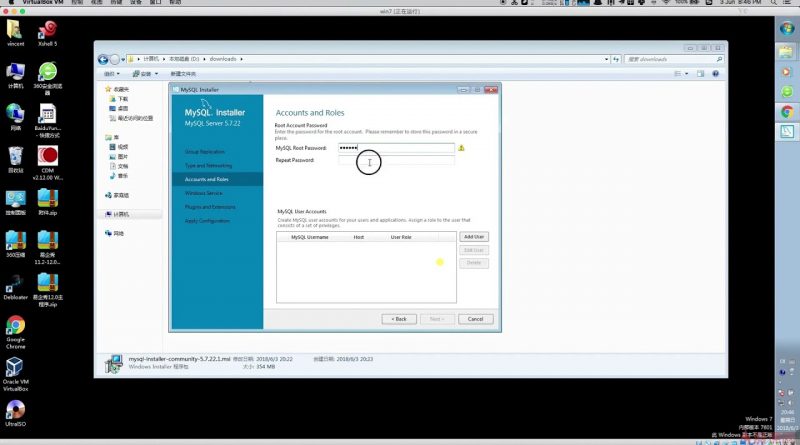Open the vincent folder on desktop

[x=15, y=33]
